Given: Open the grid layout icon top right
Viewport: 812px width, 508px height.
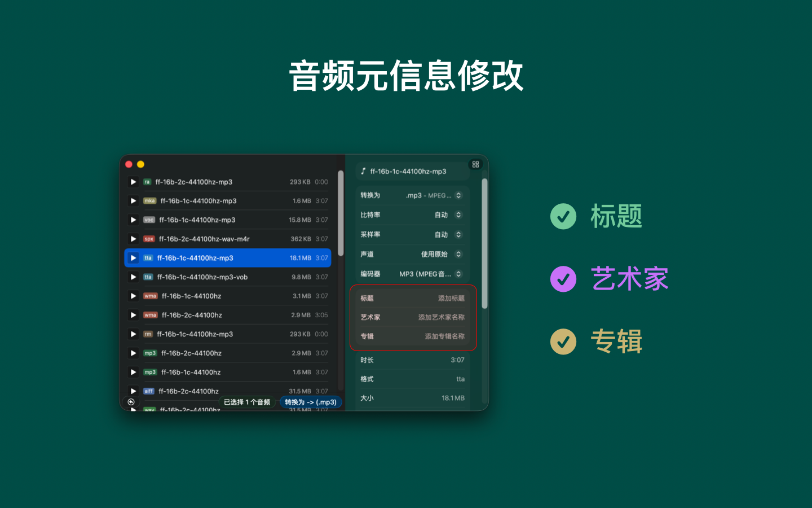Looking at the screenshot, I should coord(475,164).
